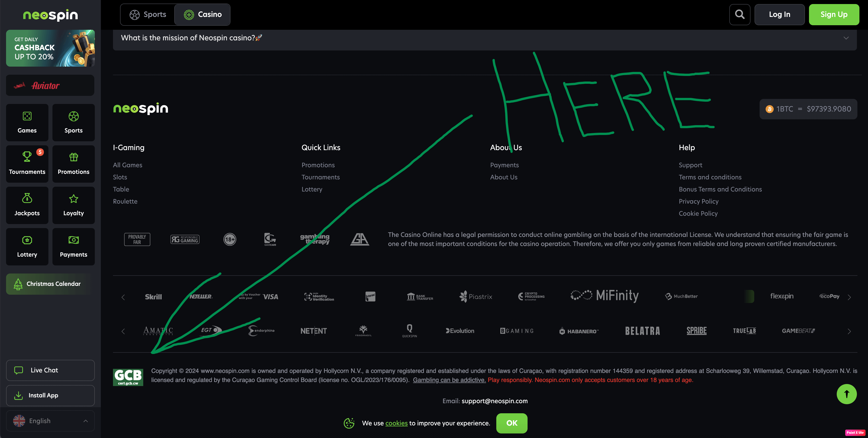
Task: Open the search magnifier icon
Action: pyautogui.click(x=740, y=14)
